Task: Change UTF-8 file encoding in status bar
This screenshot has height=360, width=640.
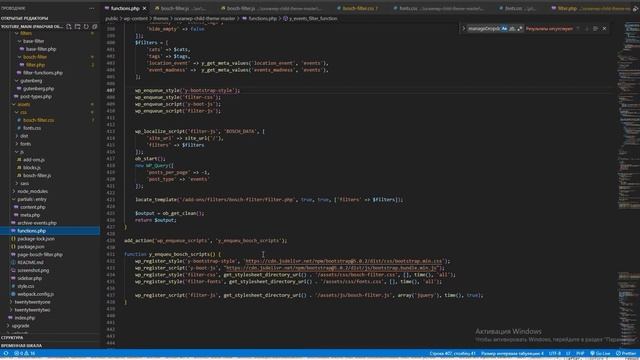Action: tap(555, 353)
